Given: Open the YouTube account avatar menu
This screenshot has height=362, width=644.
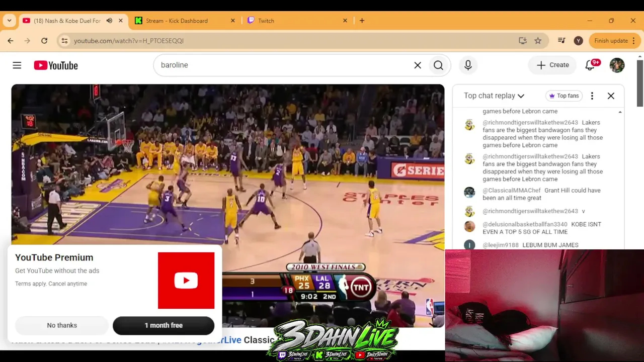Looking at the screenshot, I should [617, 65].
